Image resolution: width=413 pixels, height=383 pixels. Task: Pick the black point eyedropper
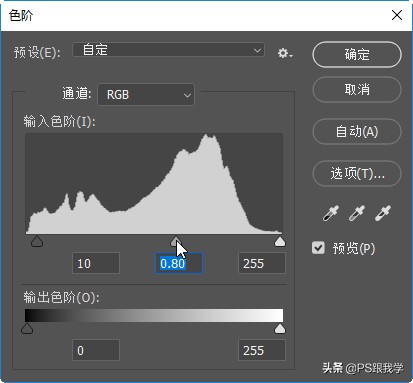pos(331,213)
